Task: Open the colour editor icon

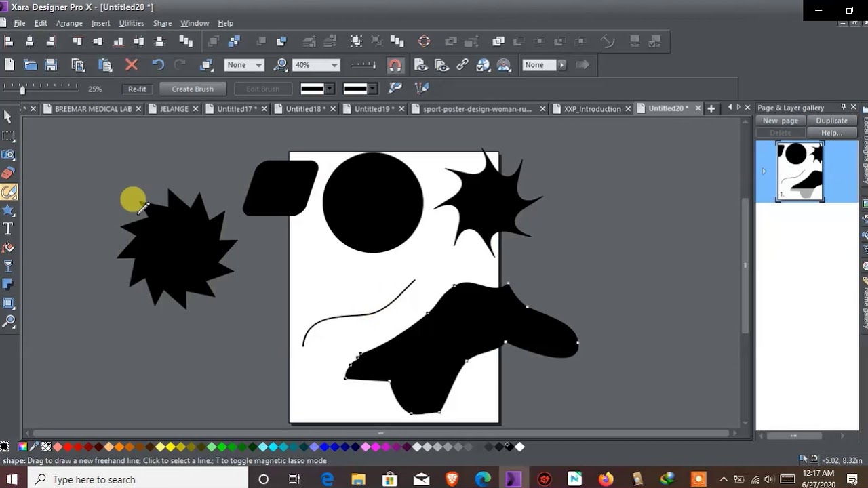Action: [x=22, y=447]
